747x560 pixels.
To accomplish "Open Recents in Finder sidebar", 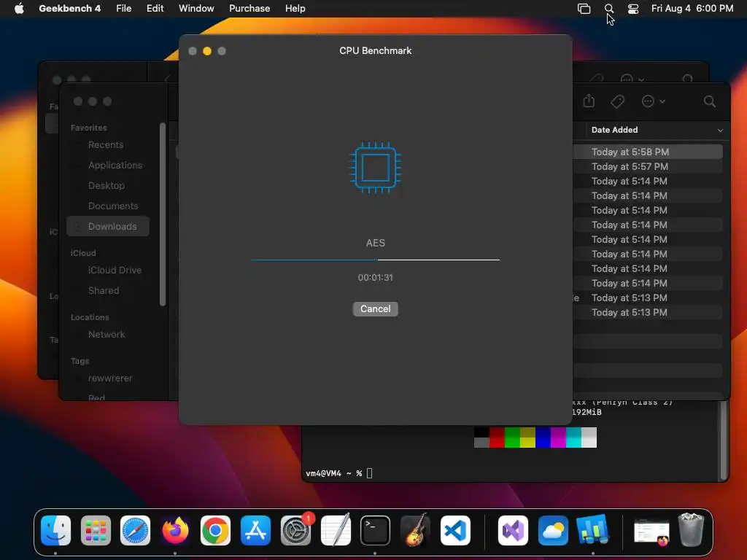I will point(106,145).
